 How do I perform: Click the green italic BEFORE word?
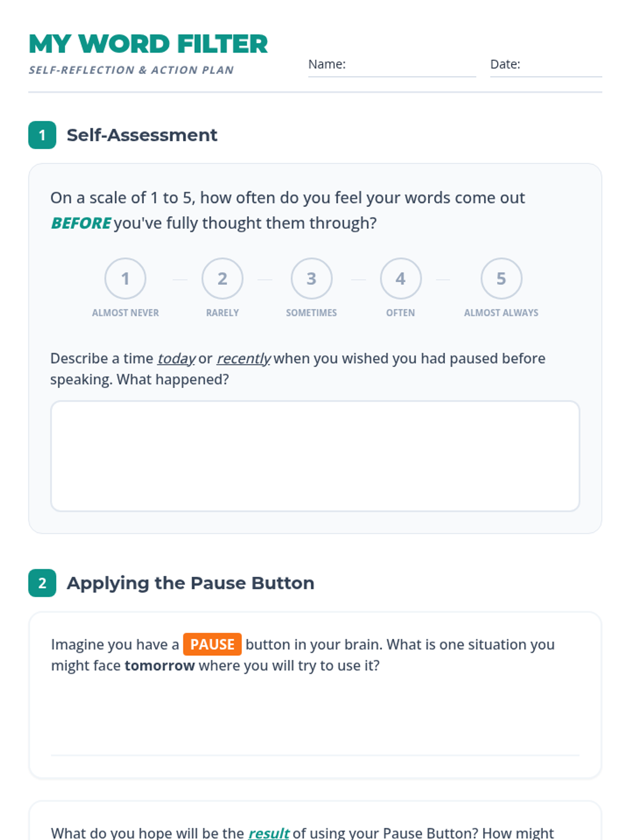[81, 223]
